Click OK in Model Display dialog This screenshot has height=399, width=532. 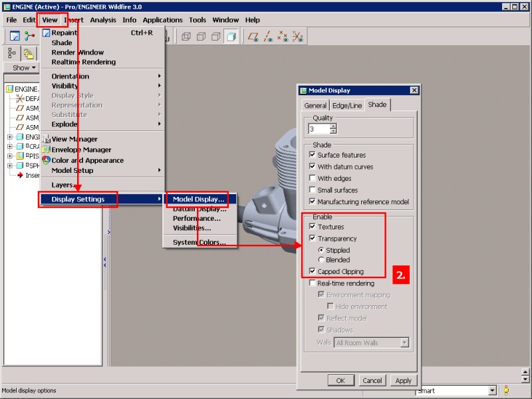[341, 380]
